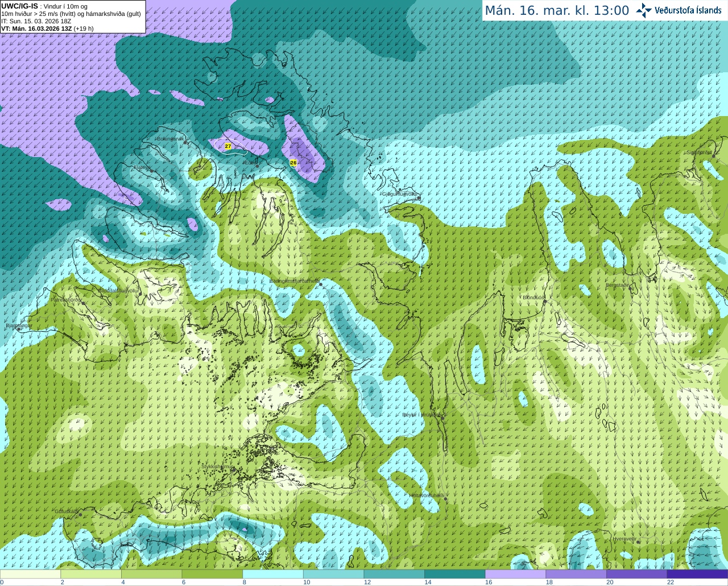
Task: Click the 10–12 m/s legend swatch
Action: (333, 574)
